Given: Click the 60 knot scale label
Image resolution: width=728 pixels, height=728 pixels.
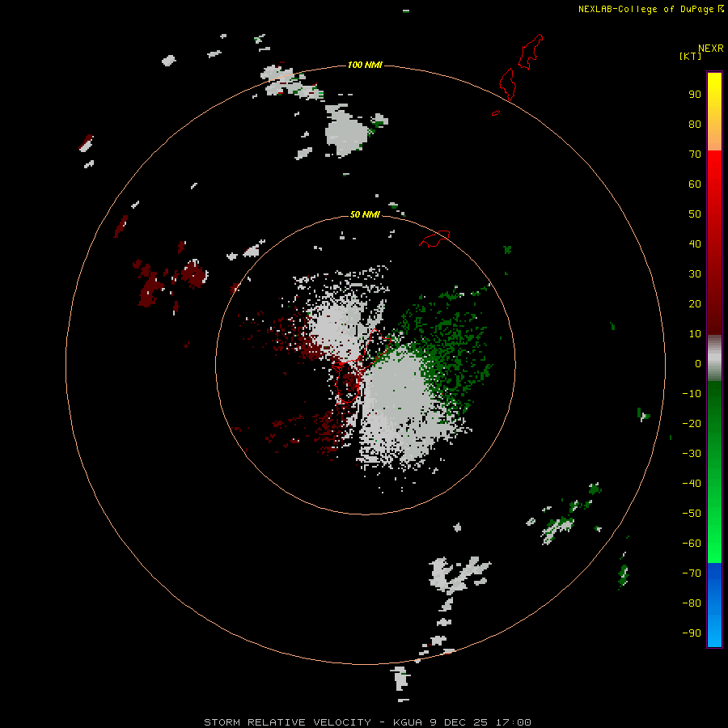Looking at the screenshot, I should tap(695, 184).
